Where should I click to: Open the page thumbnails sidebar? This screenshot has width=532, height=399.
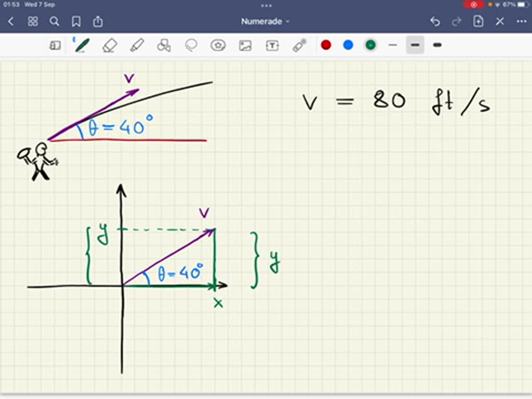click(x=55, y=45)
